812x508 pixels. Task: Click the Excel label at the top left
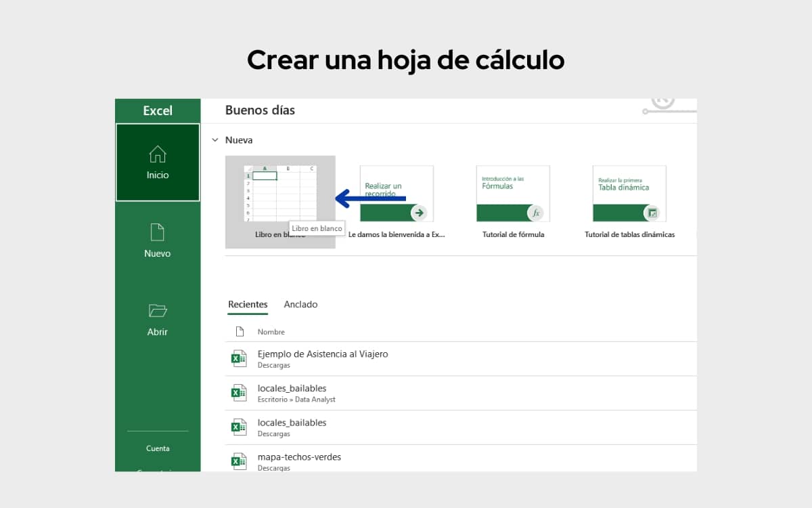158,110
